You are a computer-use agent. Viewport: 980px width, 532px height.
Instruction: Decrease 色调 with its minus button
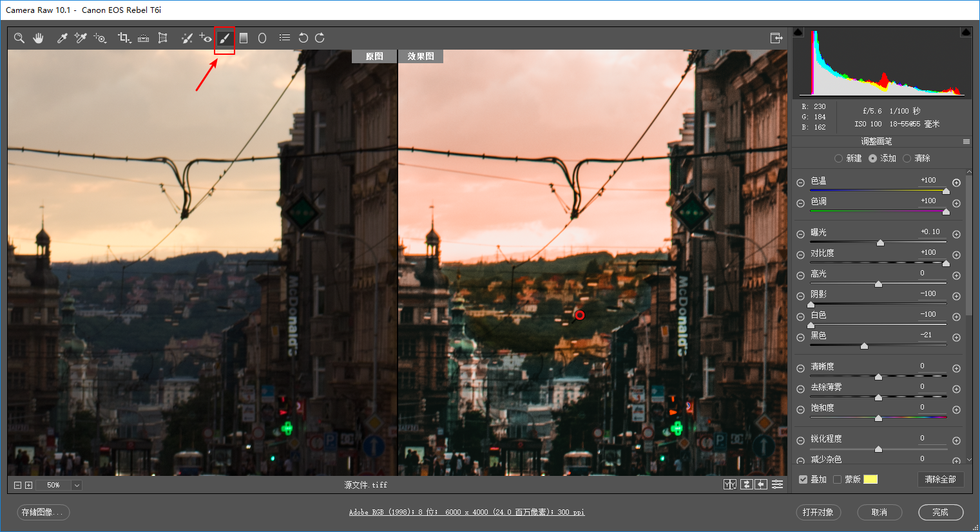[x=800, y=203]
